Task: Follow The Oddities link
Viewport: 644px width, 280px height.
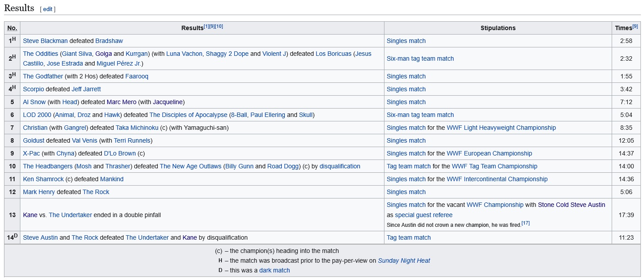Action: 40,54
